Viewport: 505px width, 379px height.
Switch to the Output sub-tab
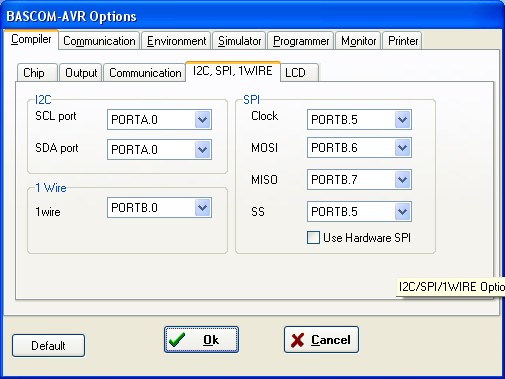[81, 72]
